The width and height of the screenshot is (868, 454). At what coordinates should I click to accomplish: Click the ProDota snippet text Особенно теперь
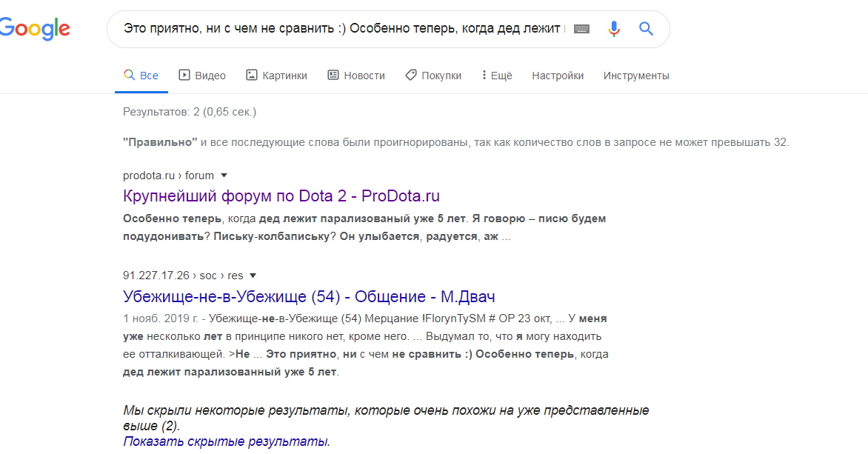click(172, 218)
